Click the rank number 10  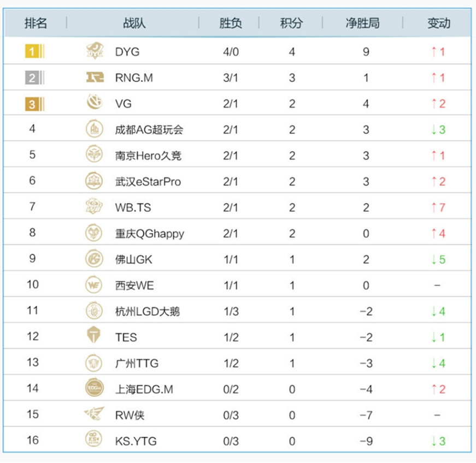32,284
